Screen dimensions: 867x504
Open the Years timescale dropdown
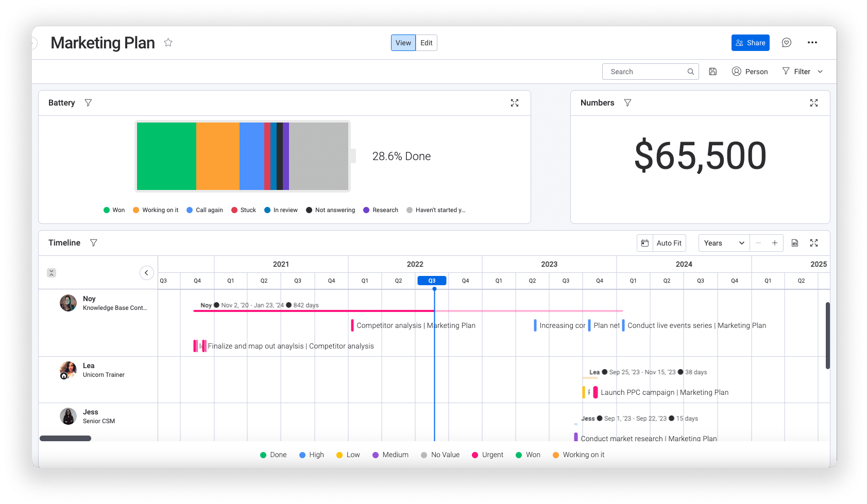723,243
